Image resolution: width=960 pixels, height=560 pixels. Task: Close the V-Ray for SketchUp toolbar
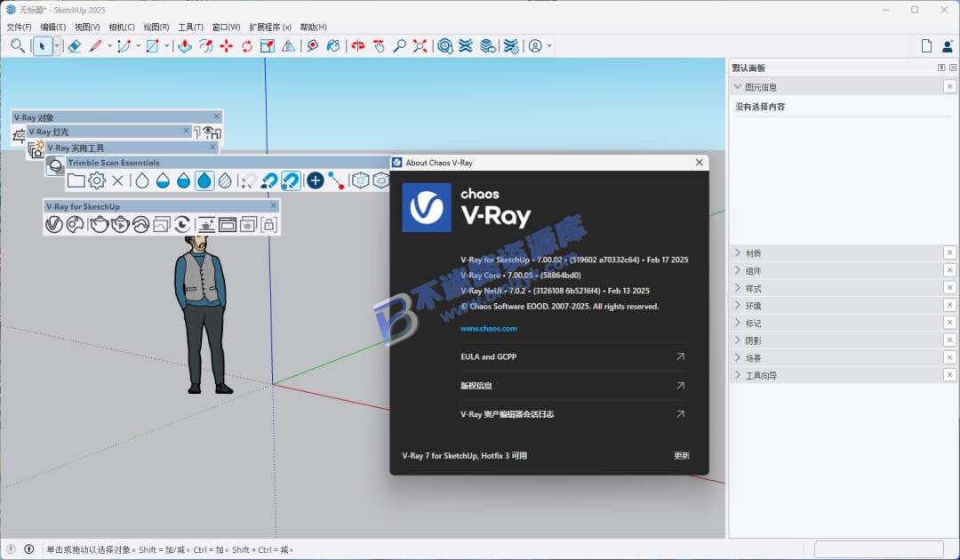tap(274, 205)
